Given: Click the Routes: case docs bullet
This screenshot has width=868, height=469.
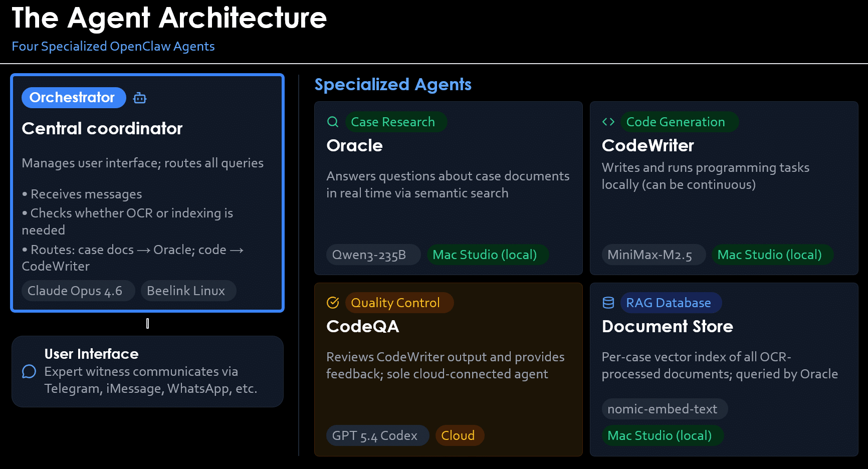Looking at the screenshot, I should (132, 258).
